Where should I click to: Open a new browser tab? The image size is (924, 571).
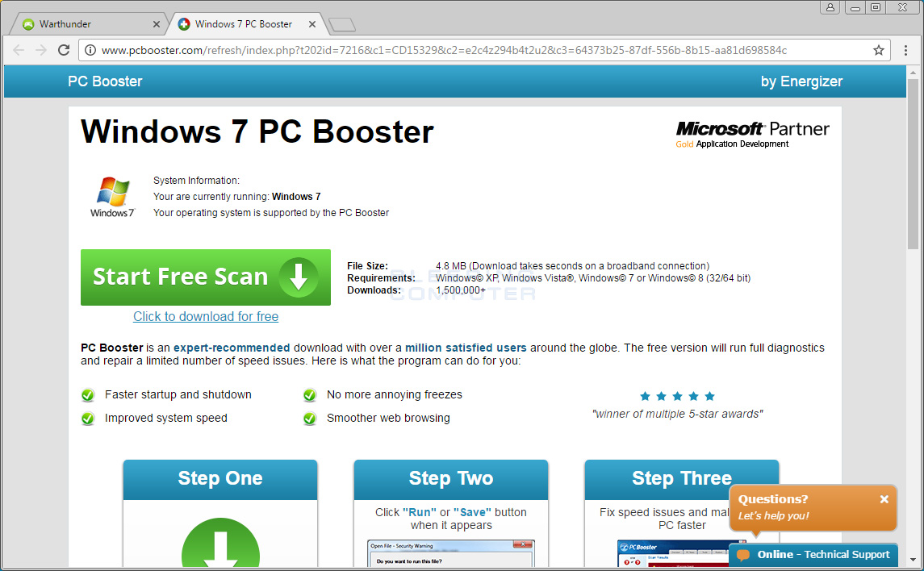point(342,24)
